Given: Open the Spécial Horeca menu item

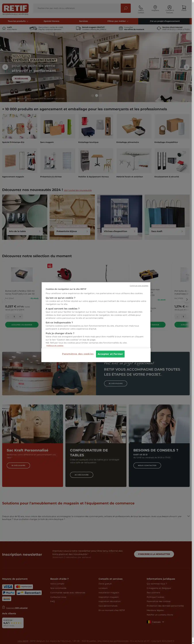Looking at the screenshot, I should click(x=52, y=21).
